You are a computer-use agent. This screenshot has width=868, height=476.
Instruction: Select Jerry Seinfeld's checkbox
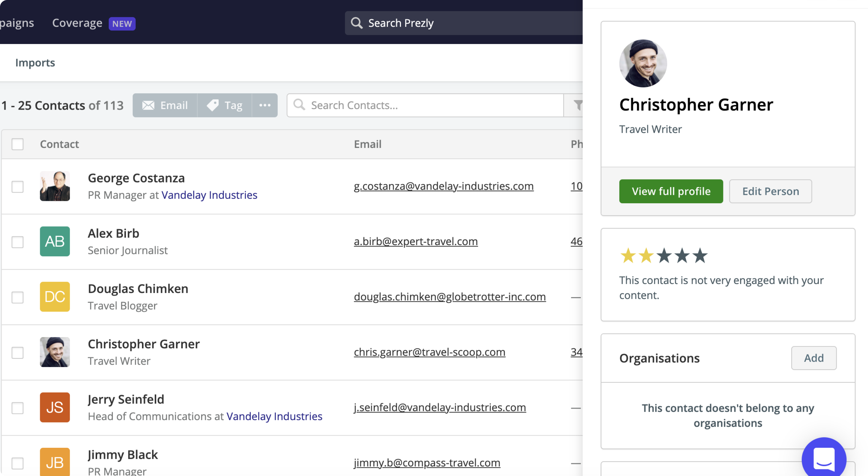[18, 408]
